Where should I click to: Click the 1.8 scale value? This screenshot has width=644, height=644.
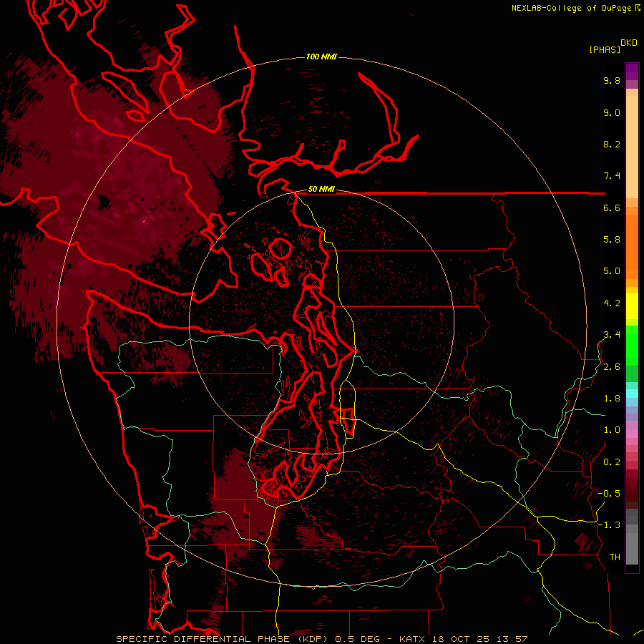612,399
